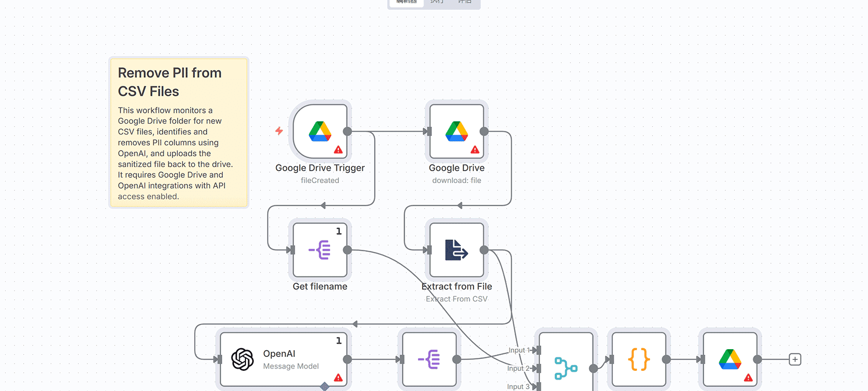Screen dimensions: 868x391
Task: Switch to the 编辑器 tab
Action: [406, 2]
